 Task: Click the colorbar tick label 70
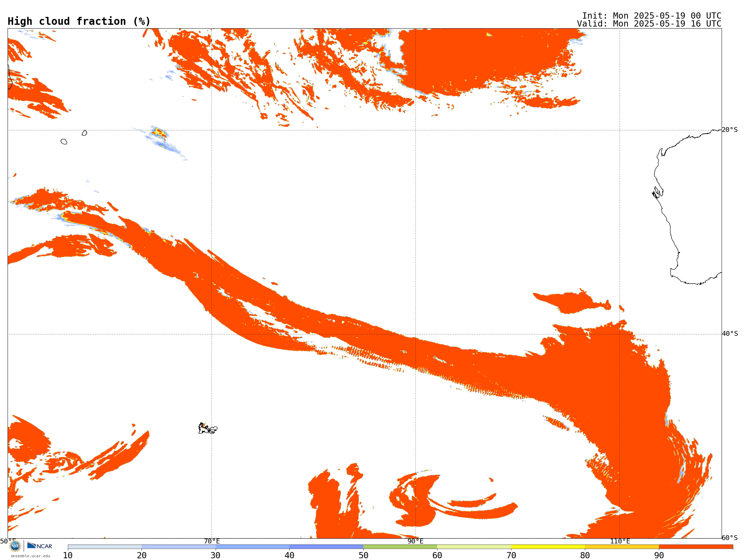point(511,556)
